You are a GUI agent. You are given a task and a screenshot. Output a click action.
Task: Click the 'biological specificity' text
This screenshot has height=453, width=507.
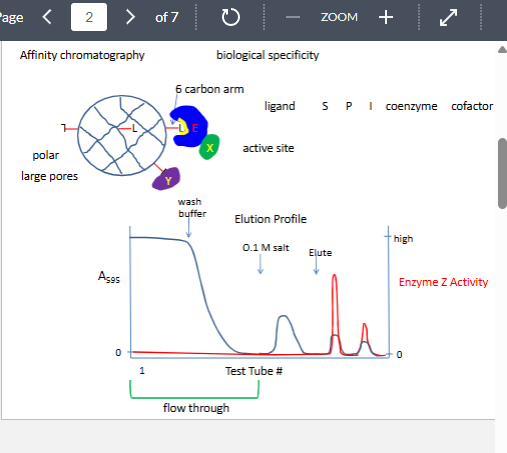coord(268,55)
